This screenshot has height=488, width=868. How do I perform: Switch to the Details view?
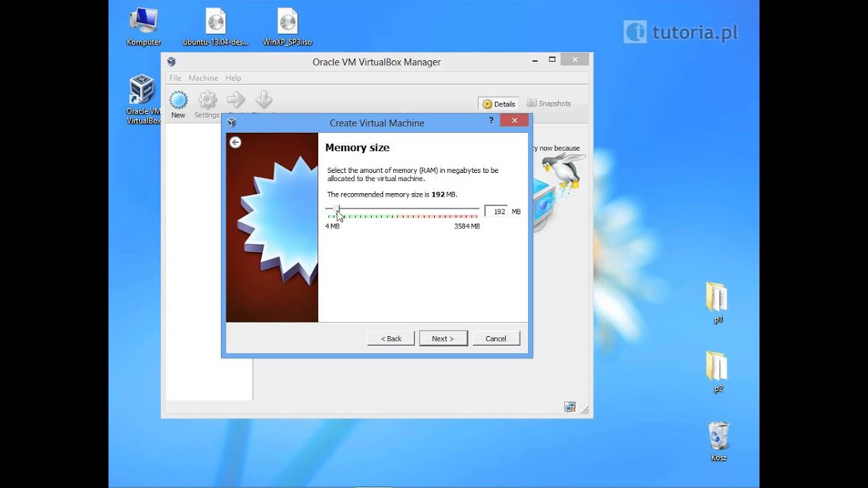point(498,104)
